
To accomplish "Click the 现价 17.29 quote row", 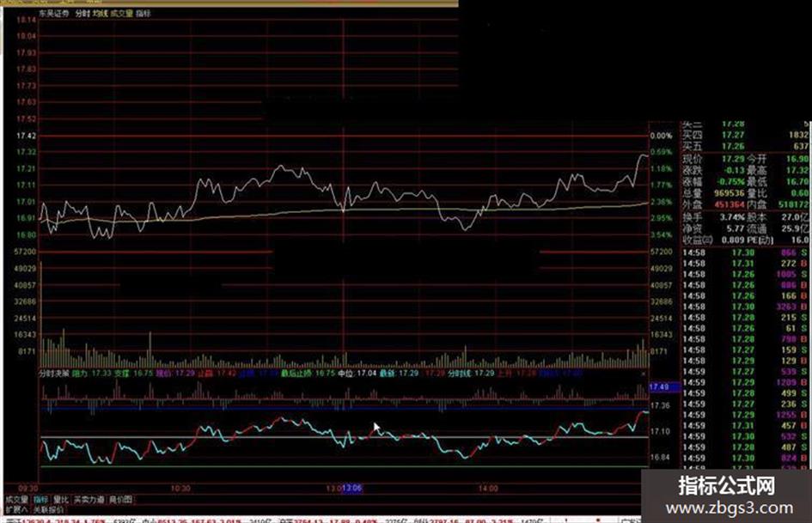I will point(713,159).
